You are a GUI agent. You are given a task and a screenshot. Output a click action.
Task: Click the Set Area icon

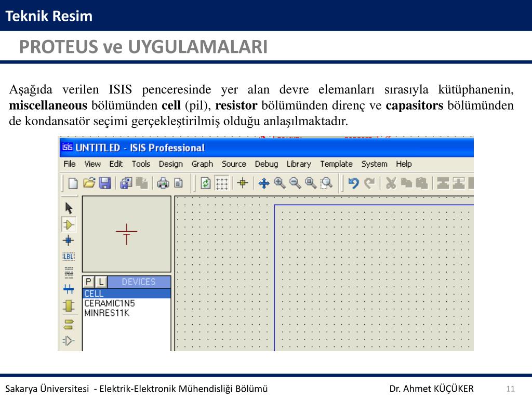point(179,183)
